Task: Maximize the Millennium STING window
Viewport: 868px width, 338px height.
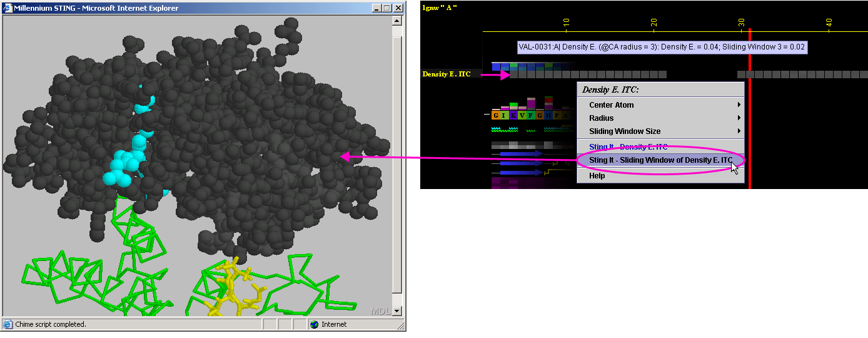Action: coord(386,8)
